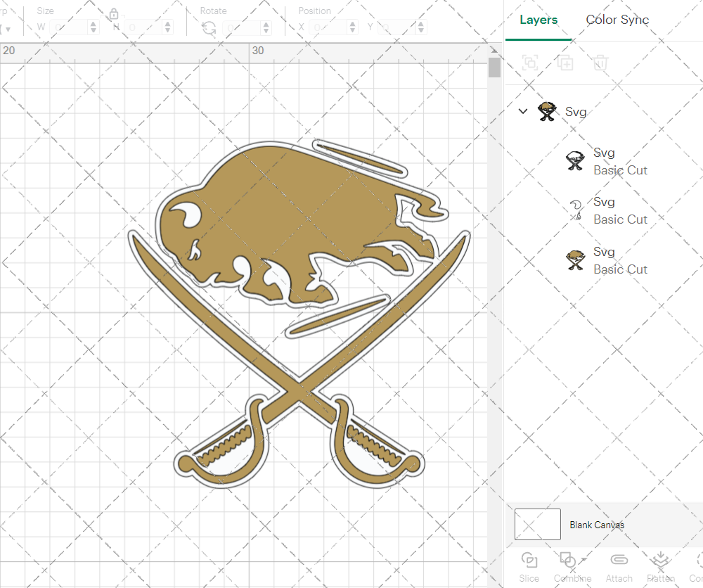
Task: Click the Attach button
Action: (x=619, y=568)
